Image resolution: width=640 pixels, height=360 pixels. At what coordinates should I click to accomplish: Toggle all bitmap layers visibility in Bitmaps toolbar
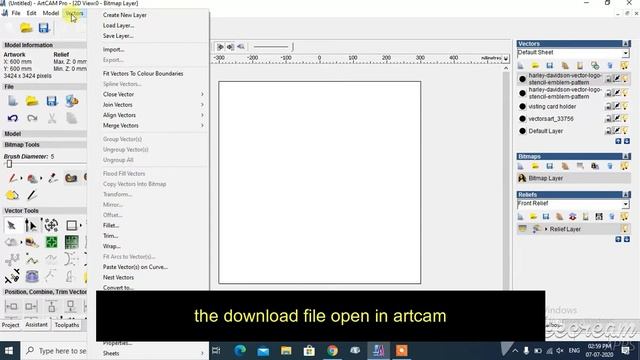pyautogui.click(x=624, y=166)
